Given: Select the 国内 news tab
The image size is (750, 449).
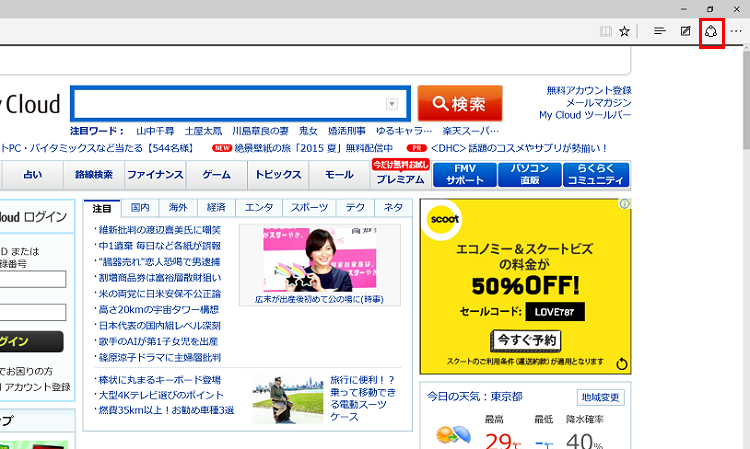Looking at the screenshot, I should pos(140,208).
